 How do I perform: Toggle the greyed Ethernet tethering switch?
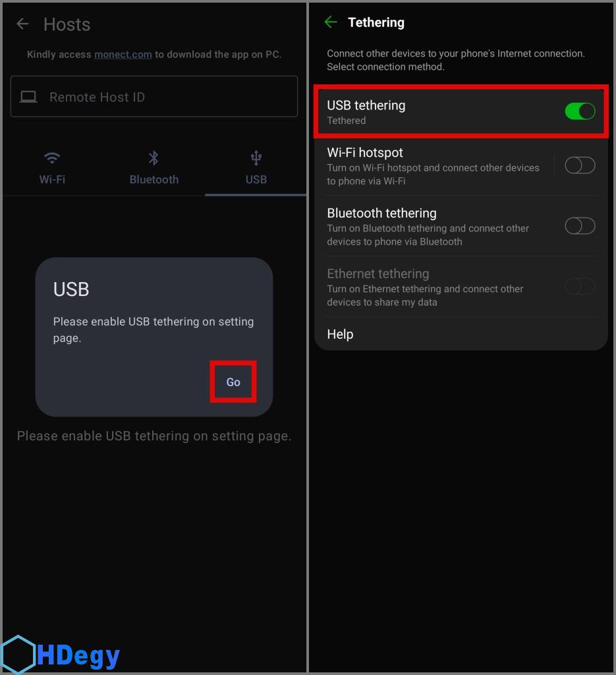point(580,286)
